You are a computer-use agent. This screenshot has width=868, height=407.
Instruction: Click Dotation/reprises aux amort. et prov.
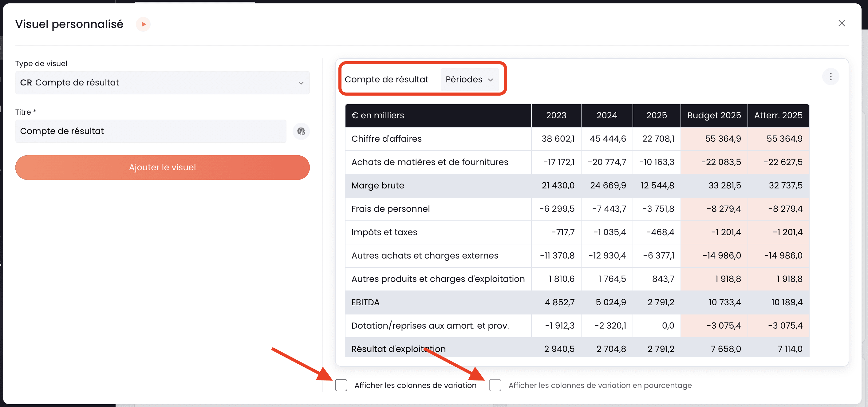430,326
